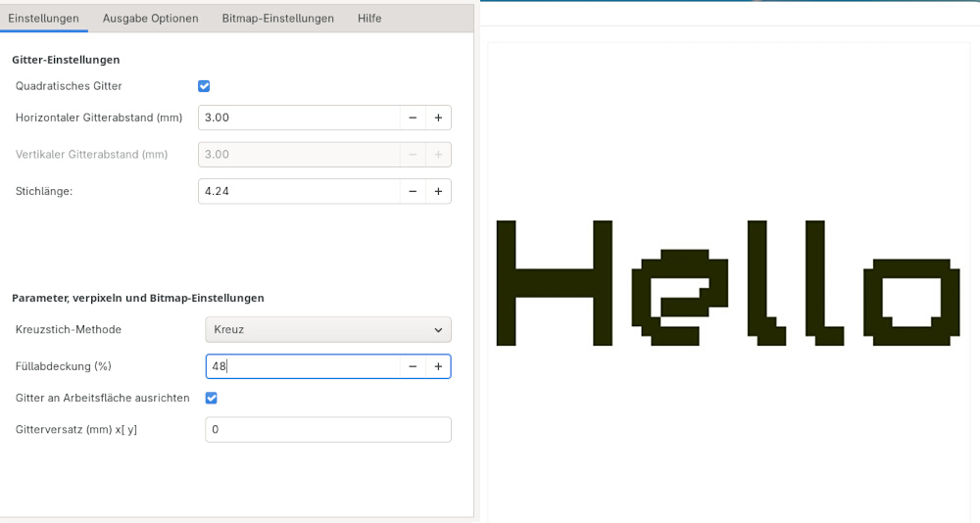Click the Parameter, verpixeln und Bitmap-Einstellungen heading
The image size is (980, 523).
tap(138, 298)
